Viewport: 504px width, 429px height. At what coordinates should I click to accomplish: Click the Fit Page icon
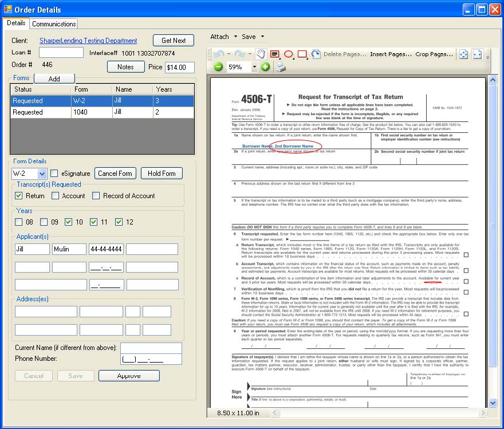tap(463, 54)
